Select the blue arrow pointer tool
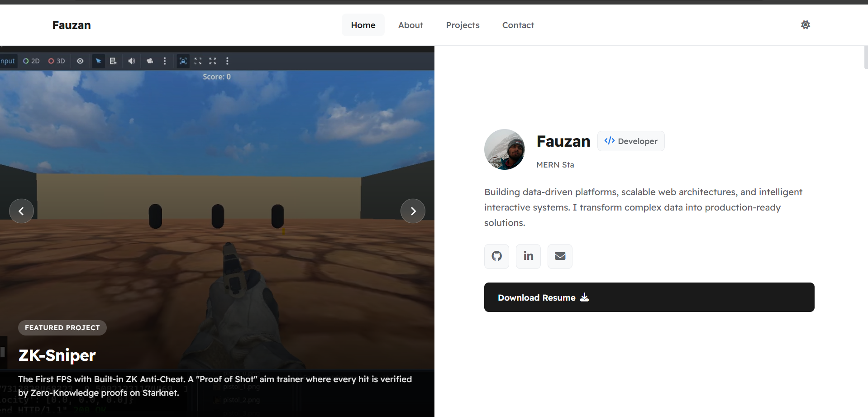Screen dimensions: 868x417 98,61
